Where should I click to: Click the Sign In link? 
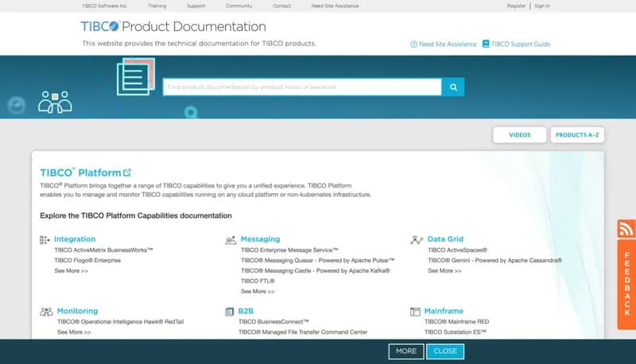tap(542, 6)
